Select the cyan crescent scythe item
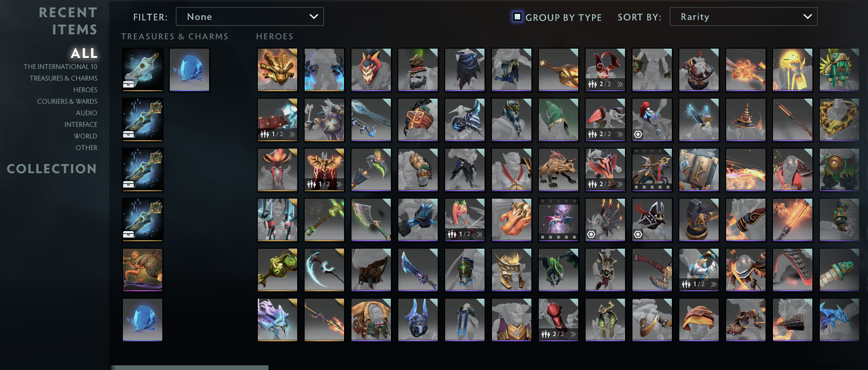Screen dimensions: 868x370 point(324,270)
